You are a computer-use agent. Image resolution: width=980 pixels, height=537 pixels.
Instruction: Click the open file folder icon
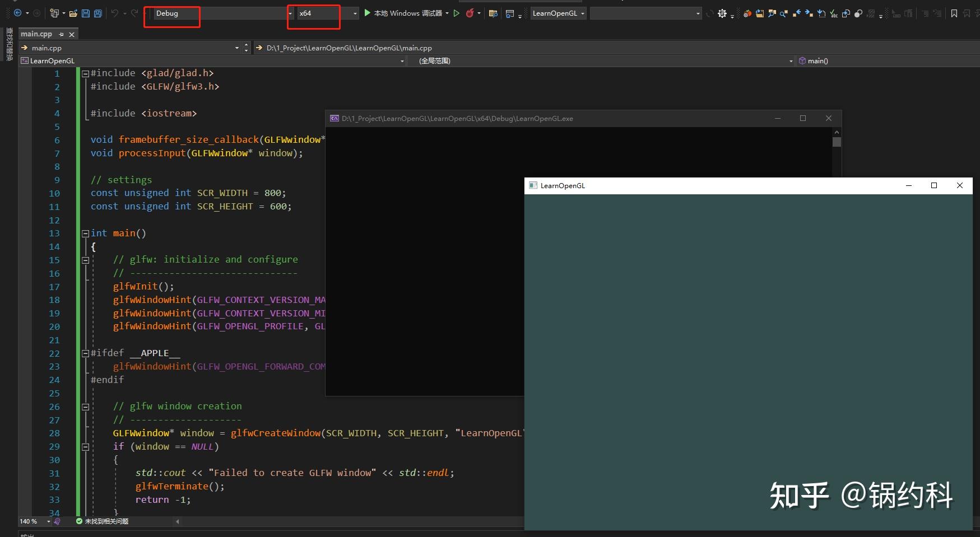[x=73, y=13]
